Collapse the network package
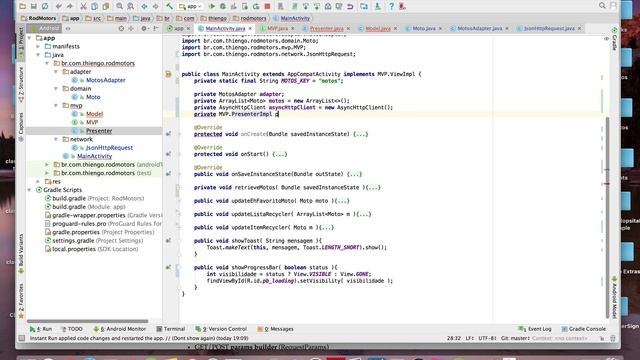Image resolution: width=640 pixels, height=360 pixels. 56,140
